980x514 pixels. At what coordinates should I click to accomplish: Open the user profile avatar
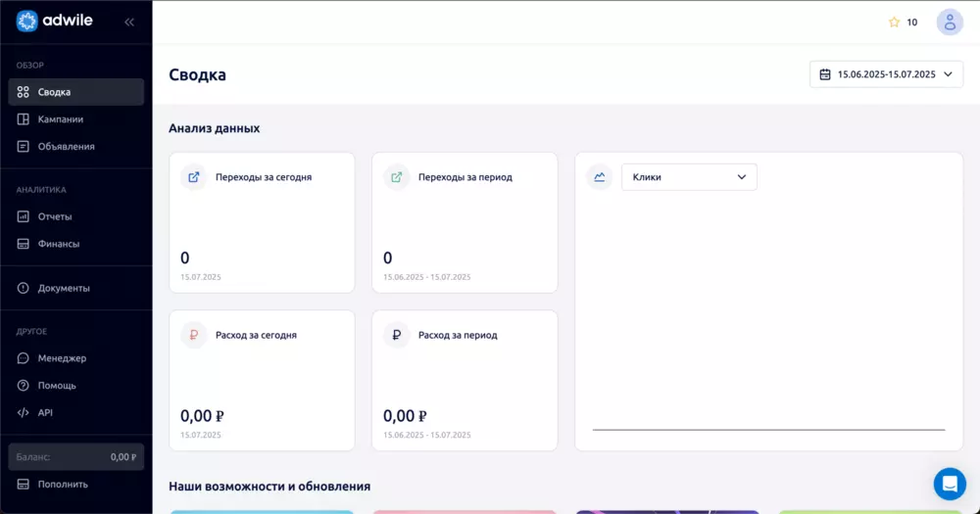point(950,23)
